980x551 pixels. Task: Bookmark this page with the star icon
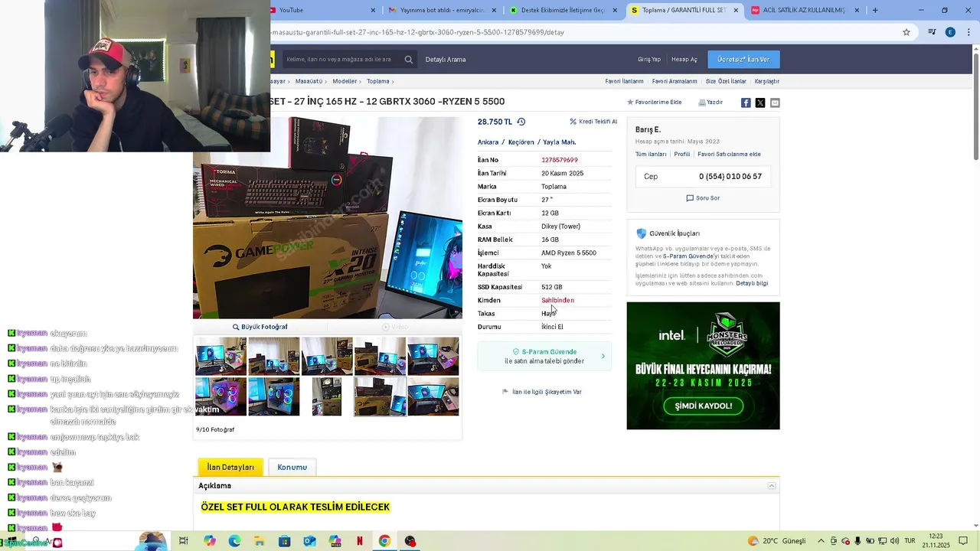[x=906, y=32]
